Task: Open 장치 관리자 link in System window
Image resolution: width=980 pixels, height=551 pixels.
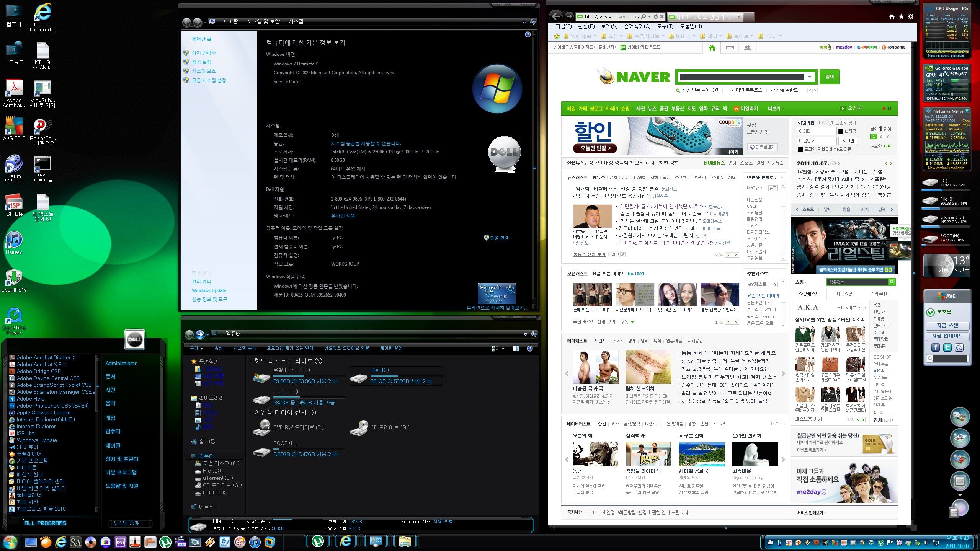Action: point(204,53)
